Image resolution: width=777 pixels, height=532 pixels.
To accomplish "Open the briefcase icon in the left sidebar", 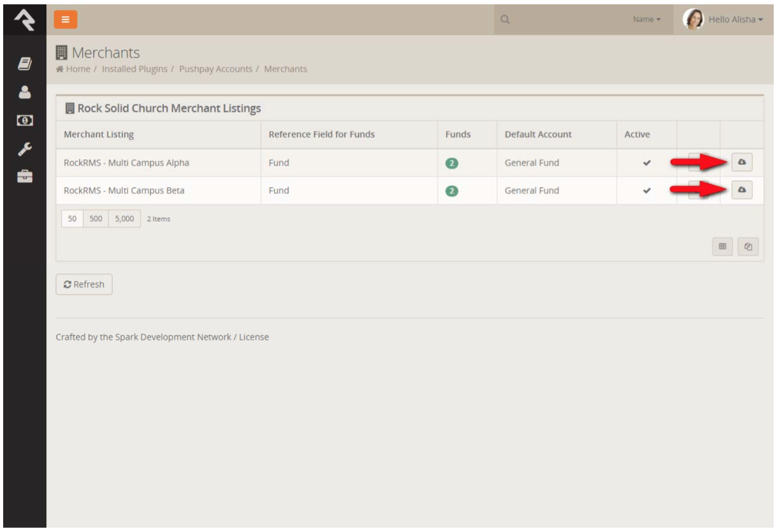I will point(23,176).
